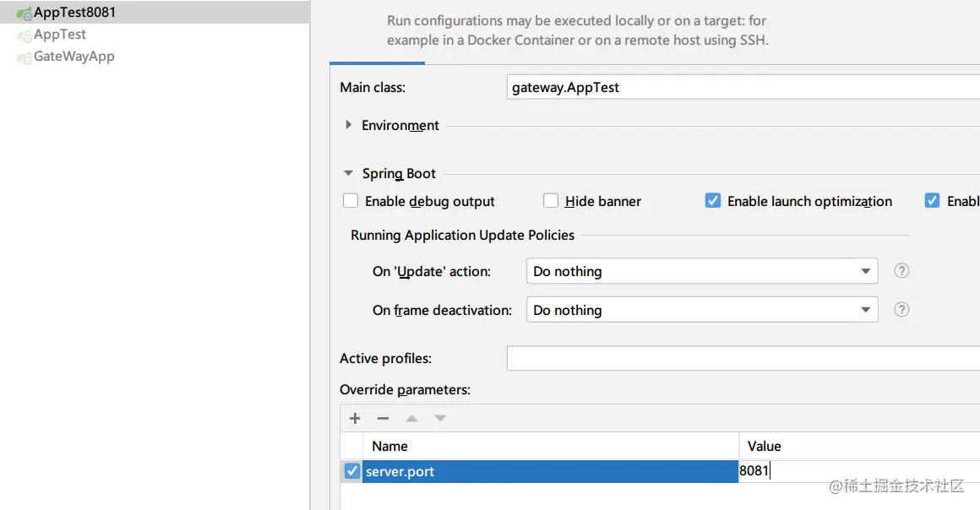Open the On 'Update' action dropdown
The height and width of the screenshot is (510, 980).
(702, 271)
